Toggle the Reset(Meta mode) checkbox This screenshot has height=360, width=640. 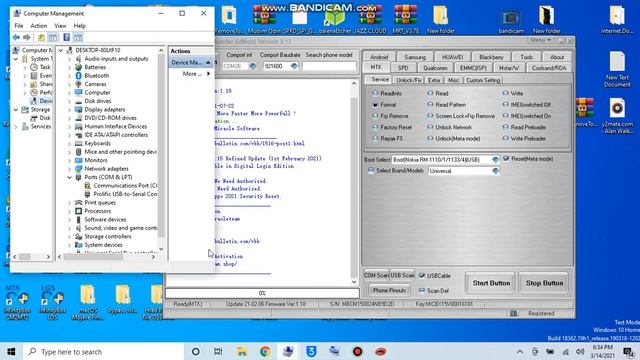pyautogui.click(x=507, y=159)
